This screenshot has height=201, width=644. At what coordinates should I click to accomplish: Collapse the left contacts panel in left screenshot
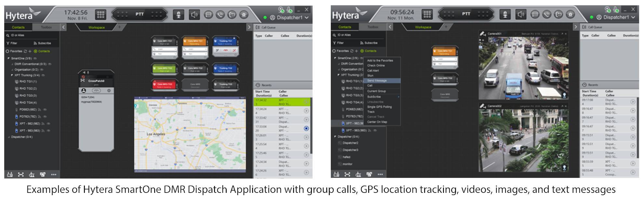point(63,27)
